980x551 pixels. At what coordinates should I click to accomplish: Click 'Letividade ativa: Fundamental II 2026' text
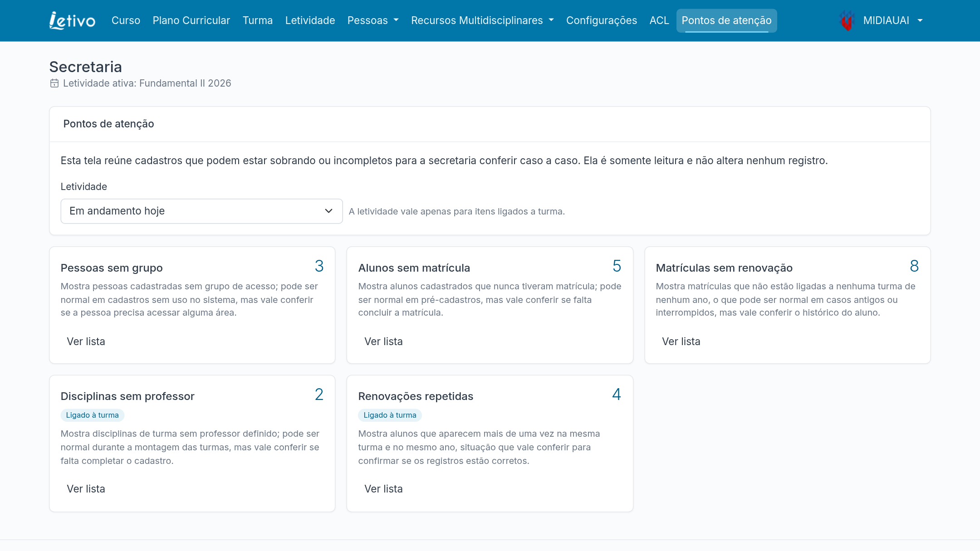click(147, 83)
